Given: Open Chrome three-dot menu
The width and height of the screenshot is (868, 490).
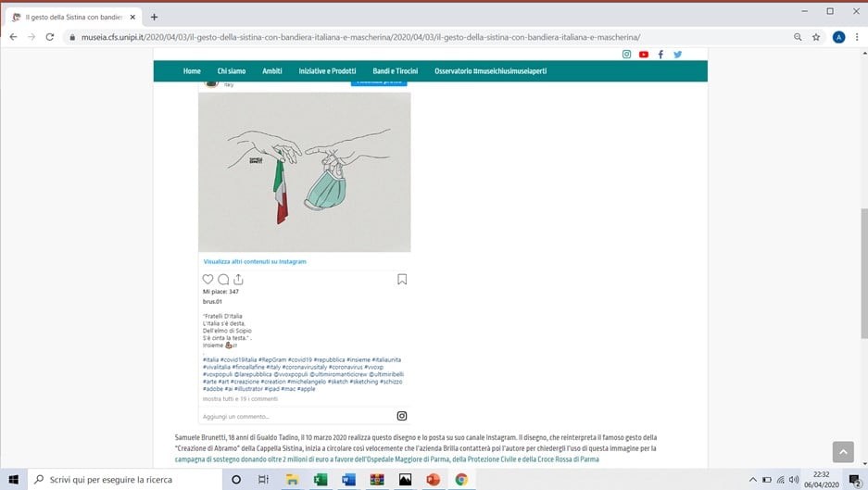Looking at the screenshot, I should point(857,37).
